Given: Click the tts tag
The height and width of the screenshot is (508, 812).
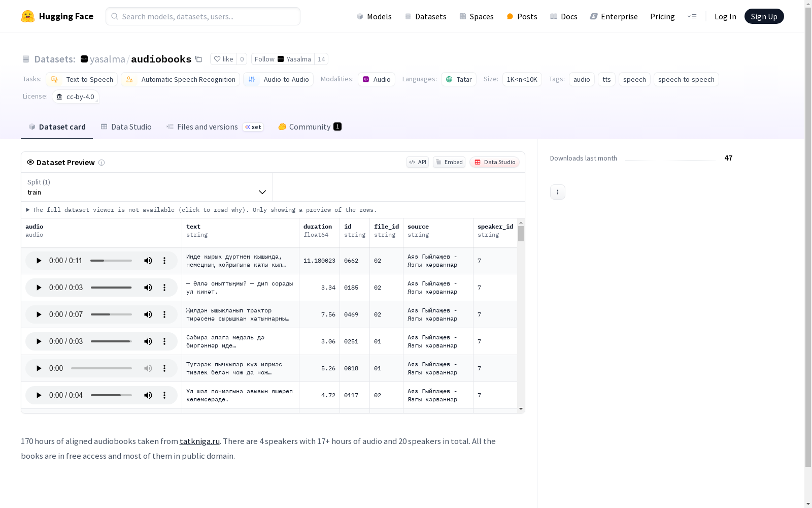Looking at the screenshot, I should [x=606, y=79].
